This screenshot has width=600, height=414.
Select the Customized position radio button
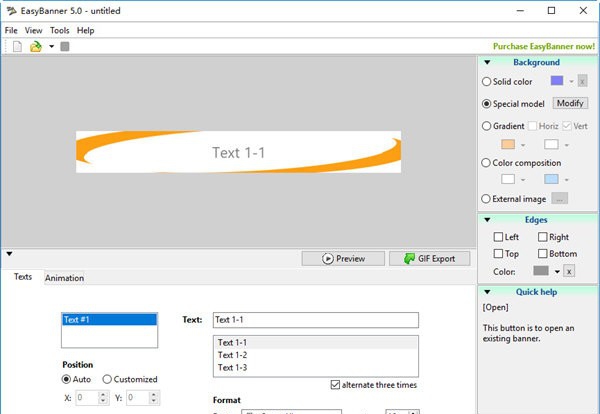[107, 379]
